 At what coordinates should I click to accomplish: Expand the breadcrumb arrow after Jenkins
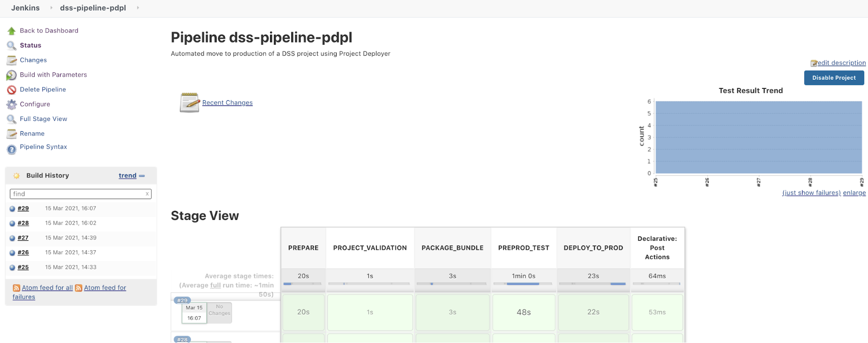pos(51,8)
